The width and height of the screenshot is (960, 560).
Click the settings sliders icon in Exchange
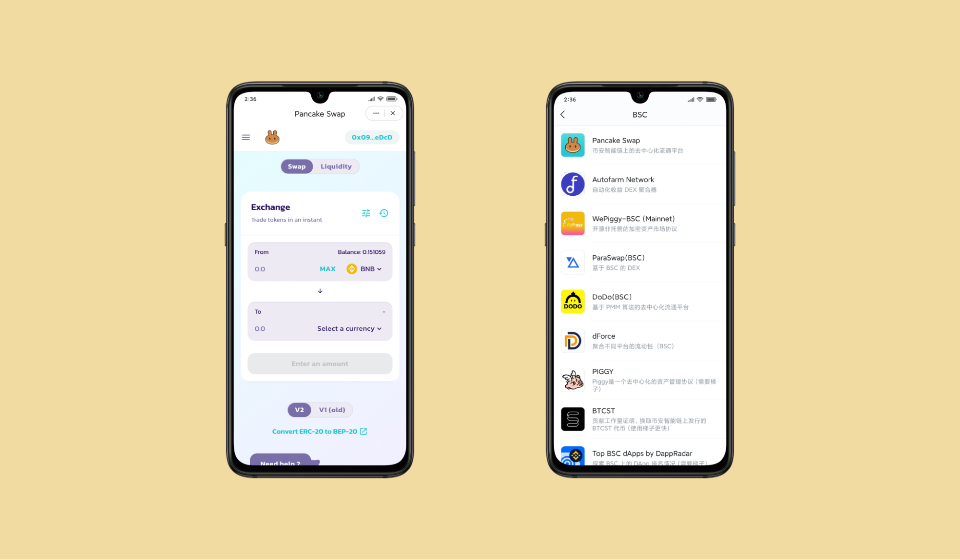click(x=365, y=213)
